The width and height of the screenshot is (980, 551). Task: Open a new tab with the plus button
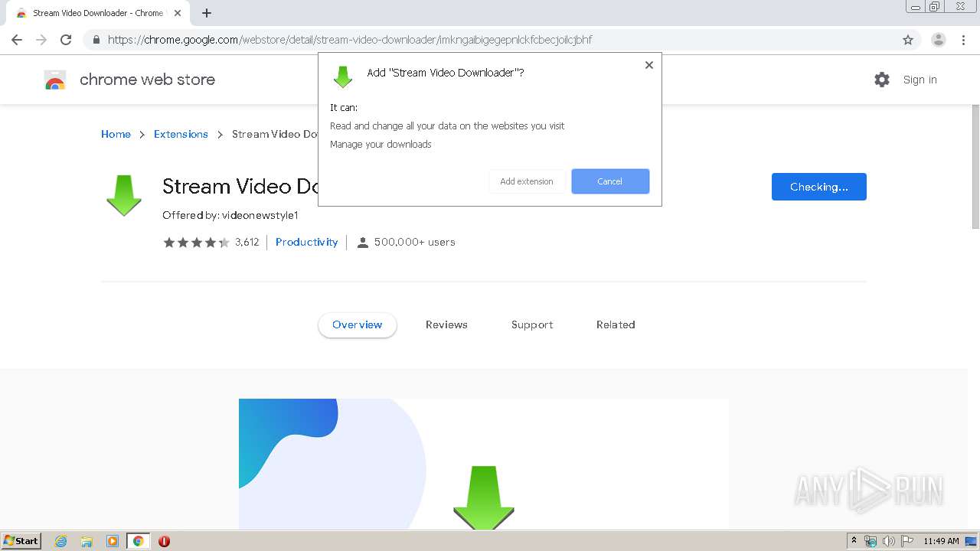point(207,13)
